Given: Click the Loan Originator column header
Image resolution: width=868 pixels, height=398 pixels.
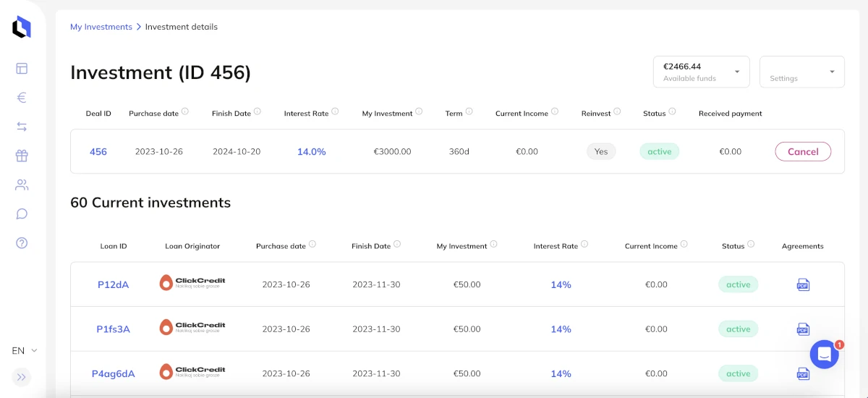Looking at the screenshot, I should [x=192, y=246].
